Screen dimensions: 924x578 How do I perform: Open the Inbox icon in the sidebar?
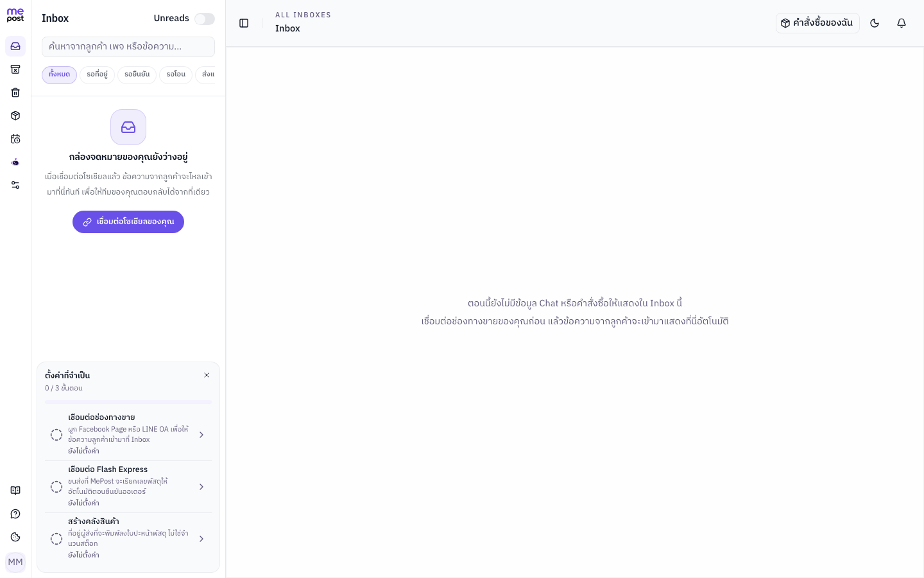[x=15, y=46]
